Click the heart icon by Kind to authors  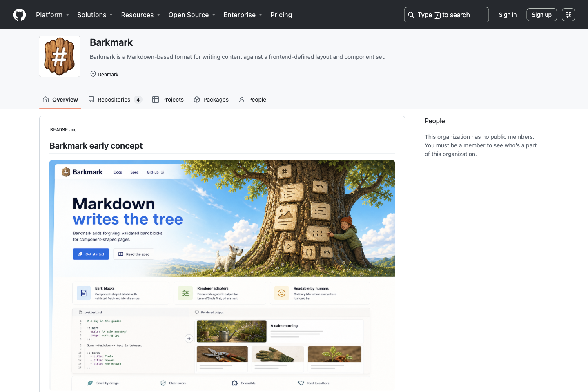[x=301, y=383]
